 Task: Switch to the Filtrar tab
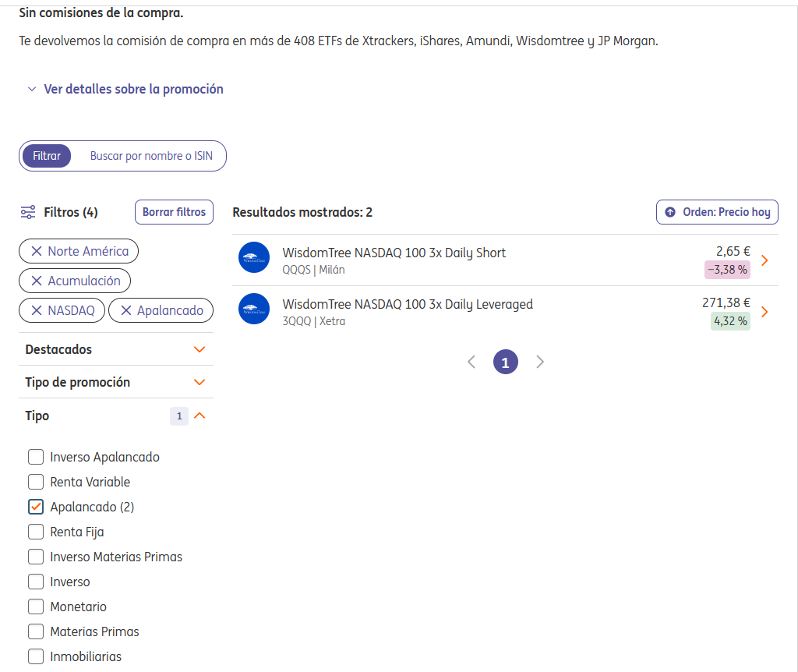[47, 156]
